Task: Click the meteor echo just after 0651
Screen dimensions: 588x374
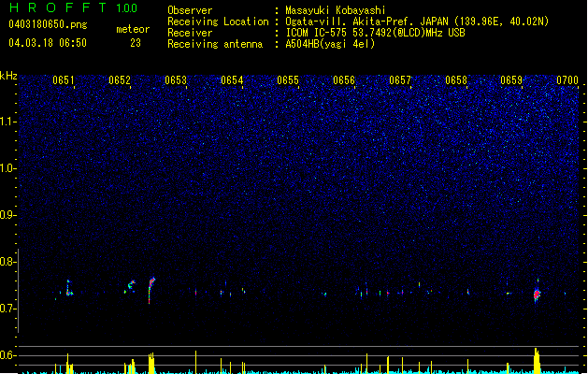Action: [x=68, y=288]
